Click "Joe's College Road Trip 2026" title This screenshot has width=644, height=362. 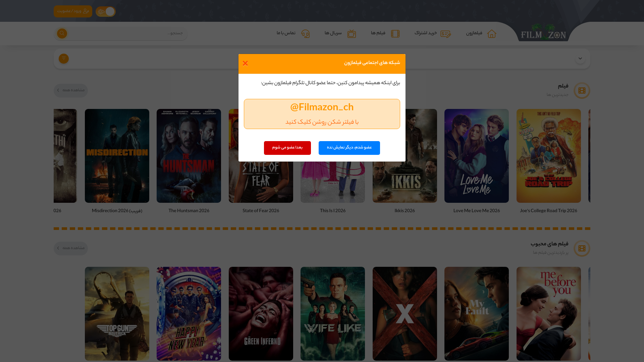[x=549, y=211]
